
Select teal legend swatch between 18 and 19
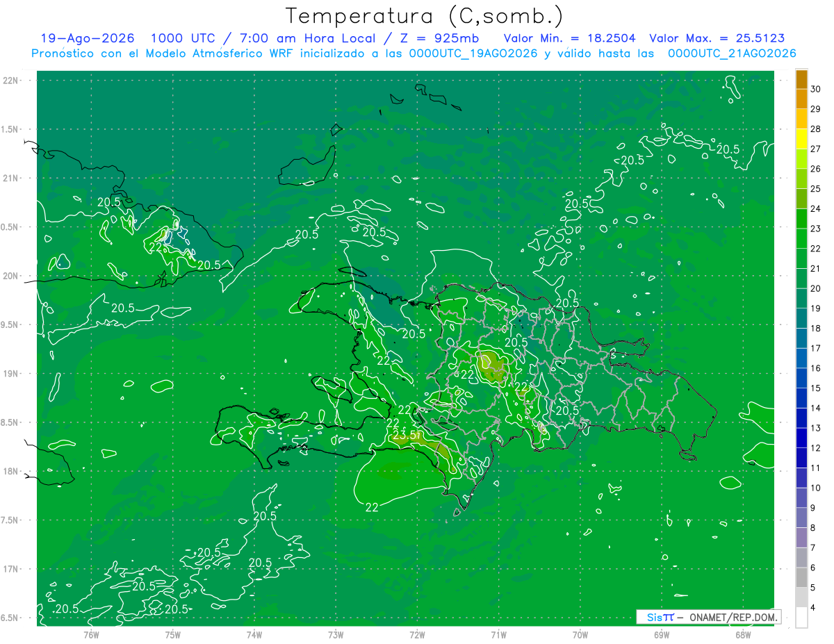tap(801, 318)
